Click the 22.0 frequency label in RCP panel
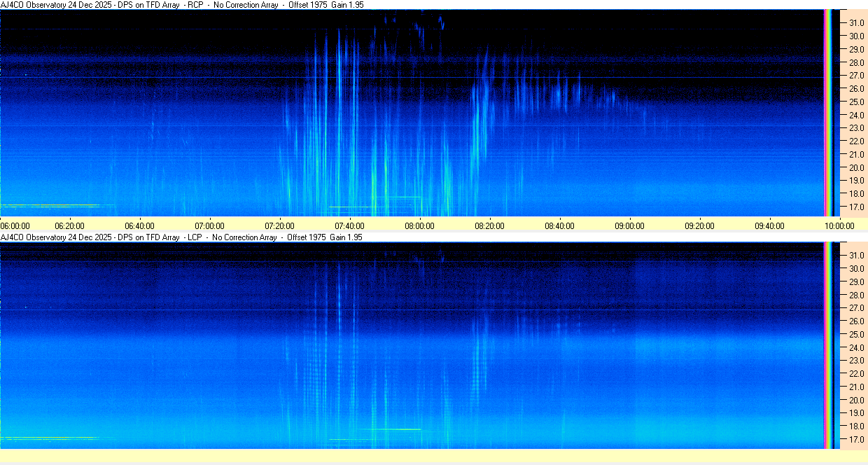The image size is (868, 465). [856, 141]
